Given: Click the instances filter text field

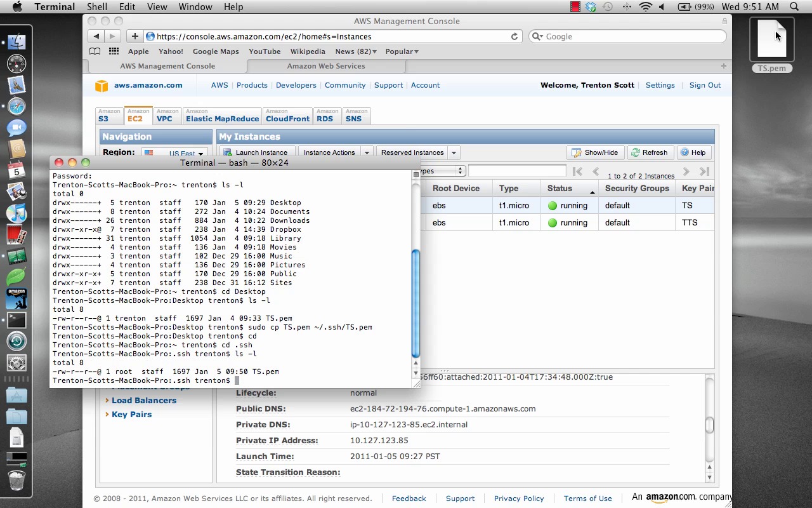Looking at the screenshot, I should (517, 171).
